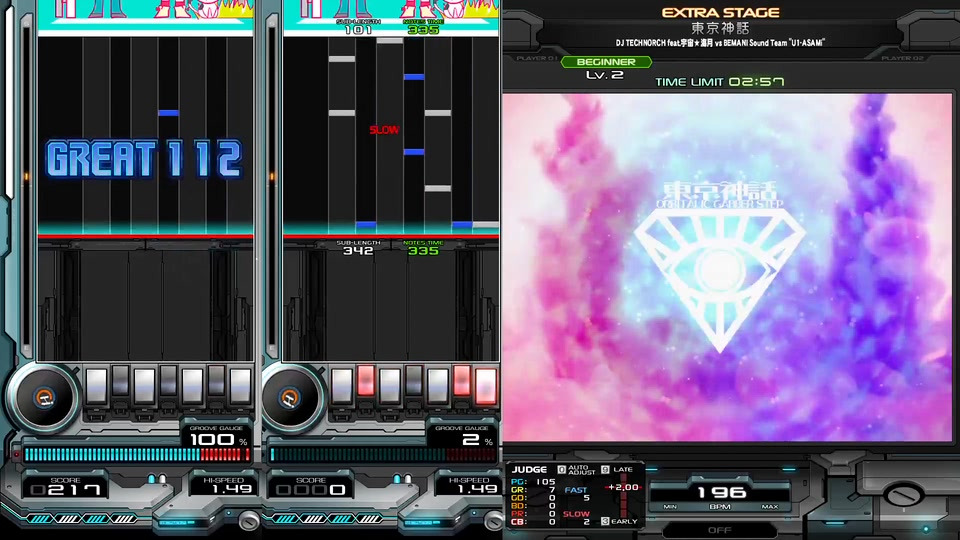Image resolution: width=960 pixels, height=540 pixels.
Task: Click the Lv. 2 level text
Action: click(x=605, y=75)
